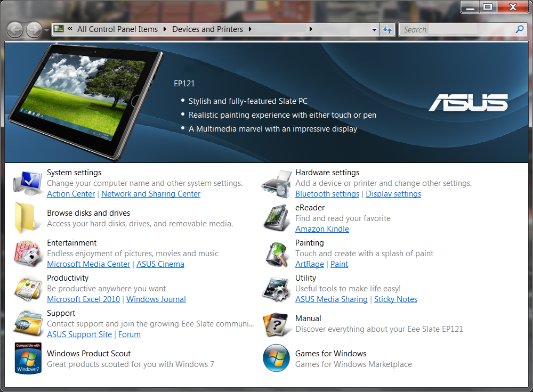The image size is (533, 392).
Task: Click the eReader heading
Action: point(310,208)
